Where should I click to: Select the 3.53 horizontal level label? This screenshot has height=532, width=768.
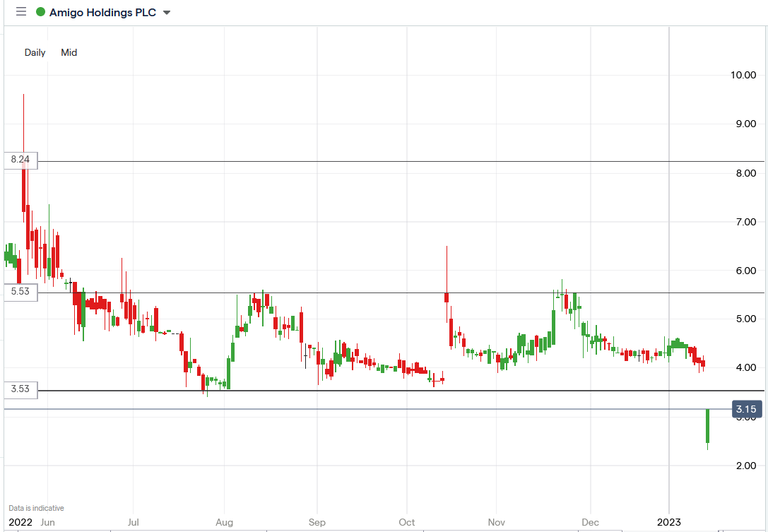tap(20, 389)
